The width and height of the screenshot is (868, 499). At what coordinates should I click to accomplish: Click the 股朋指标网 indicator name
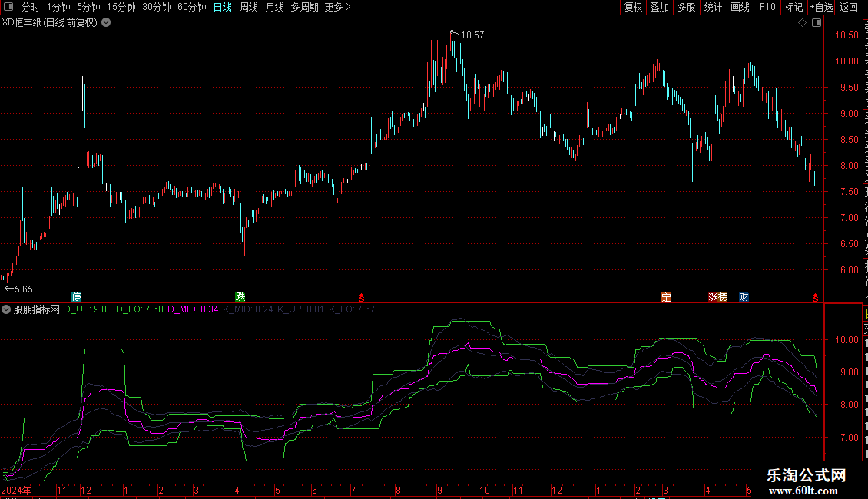37,310
